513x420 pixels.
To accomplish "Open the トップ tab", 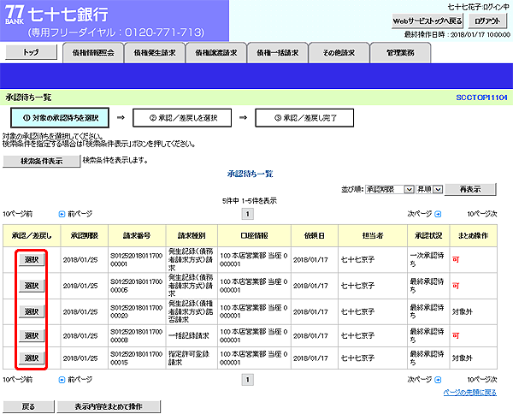I will (x=31, y=52).
